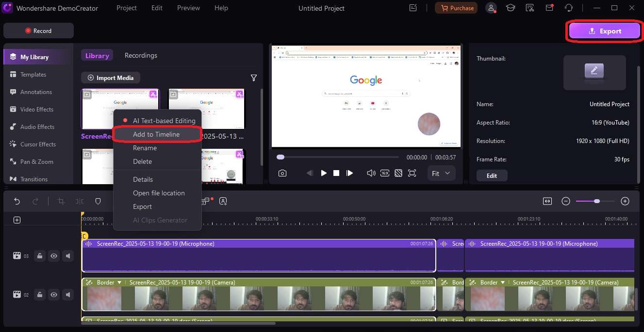Choose Delete in the context menu
Image resolution: width=644 pixels, height=332 pixels.
click(157, 161)
